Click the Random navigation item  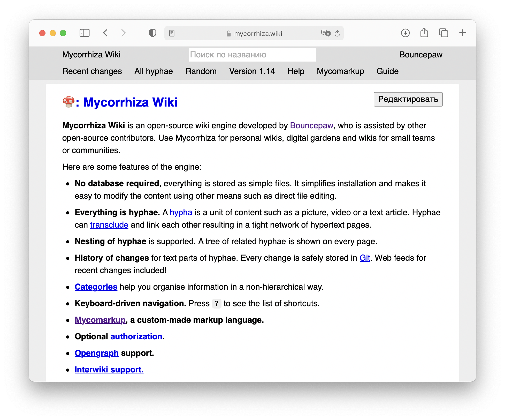(x=201, y=71)
